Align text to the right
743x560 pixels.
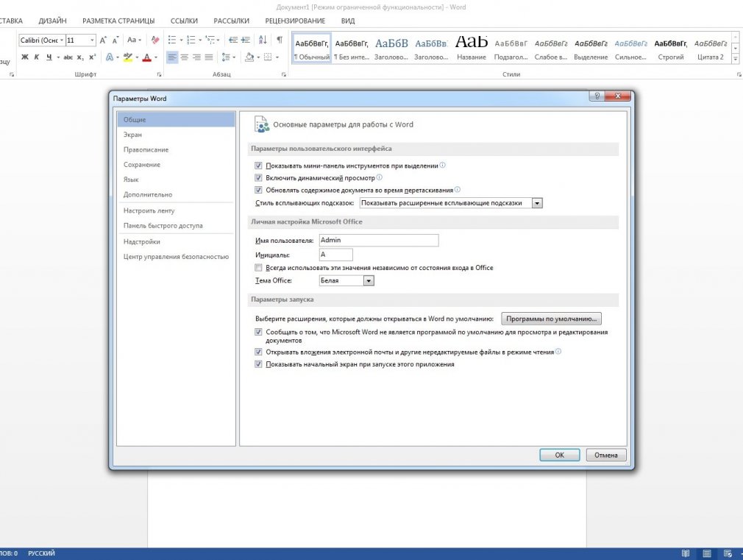196,57
